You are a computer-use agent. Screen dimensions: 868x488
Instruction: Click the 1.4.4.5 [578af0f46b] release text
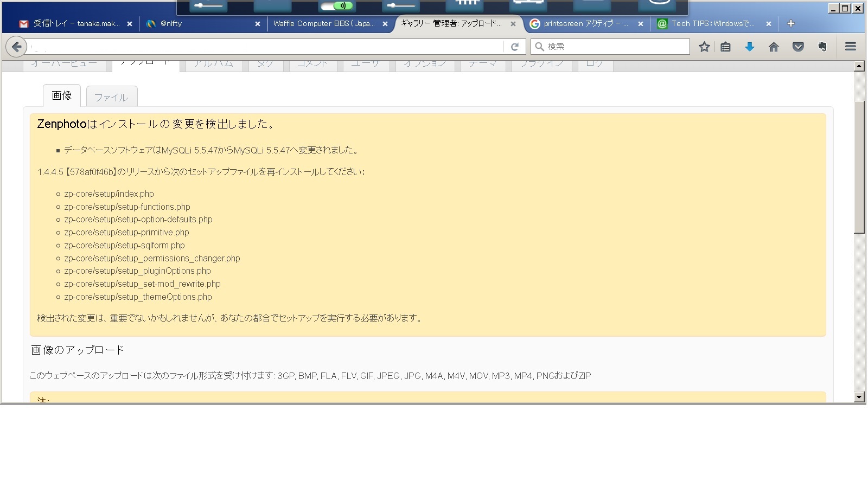pos(201,172)
